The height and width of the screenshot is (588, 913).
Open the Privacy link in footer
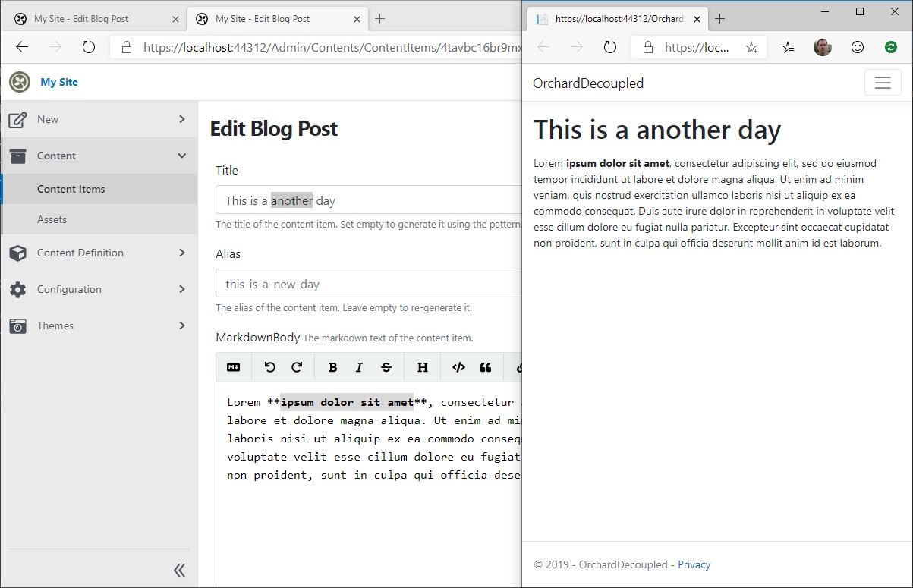click(x=694, y=564)
